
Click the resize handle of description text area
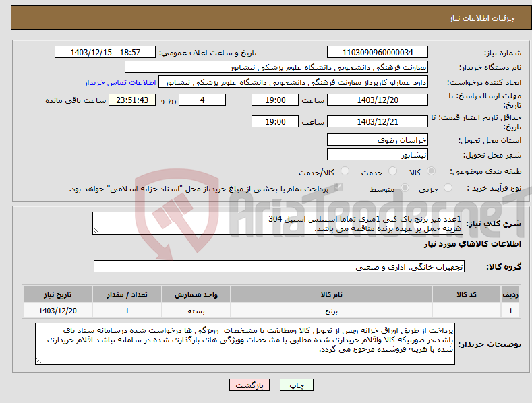tap(96, 231)
